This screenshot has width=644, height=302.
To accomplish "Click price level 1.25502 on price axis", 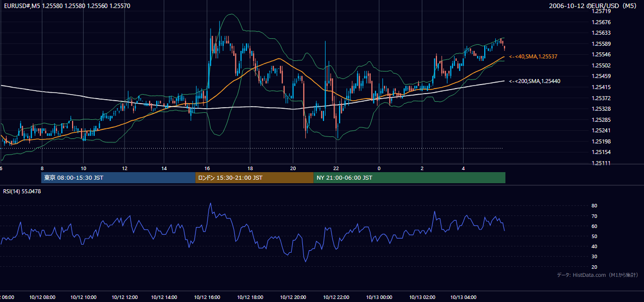I will 601,65.
